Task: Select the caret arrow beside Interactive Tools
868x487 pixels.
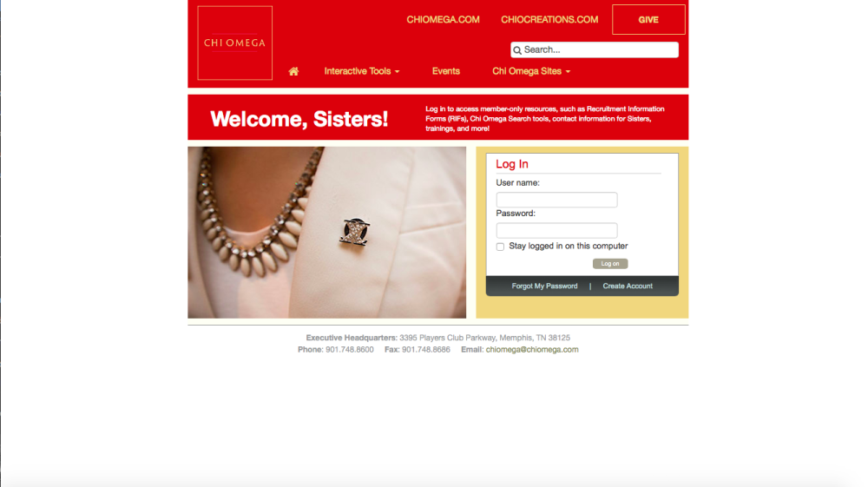Action: (x=397, y=72)
